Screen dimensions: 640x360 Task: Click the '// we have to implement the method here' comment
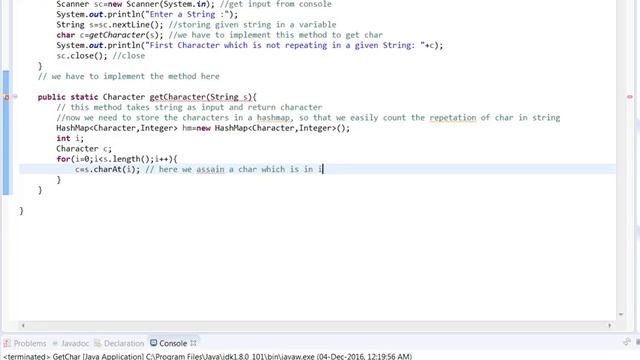[129, 76]
